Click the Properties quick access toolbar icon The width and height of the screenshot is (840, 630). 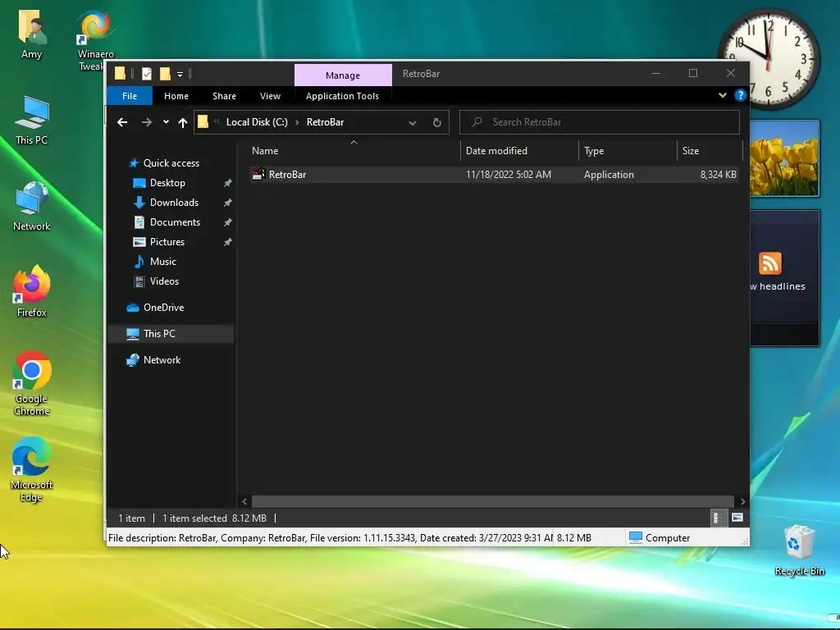click(x=146, y=74)
